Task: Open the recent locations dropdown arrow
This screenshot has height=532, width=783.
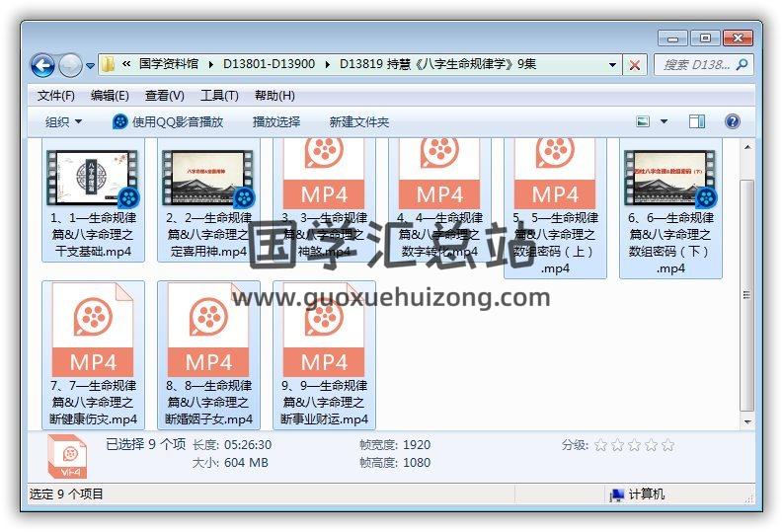Action: pyautogui.click(x=91, y=66)
